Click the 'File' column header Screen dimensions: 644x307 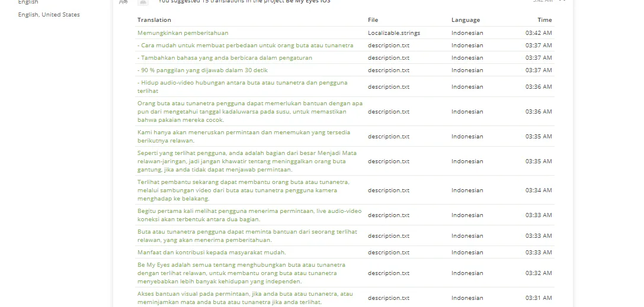pos(373,20)
